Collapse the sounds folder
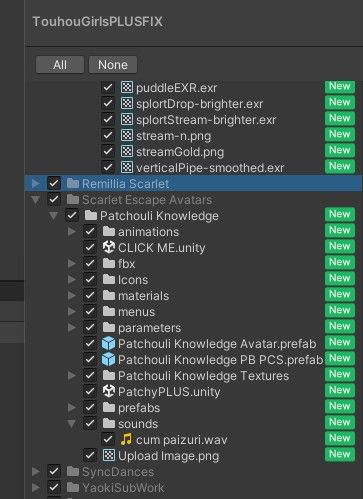 pyautogui.click(x=71, y=424)
